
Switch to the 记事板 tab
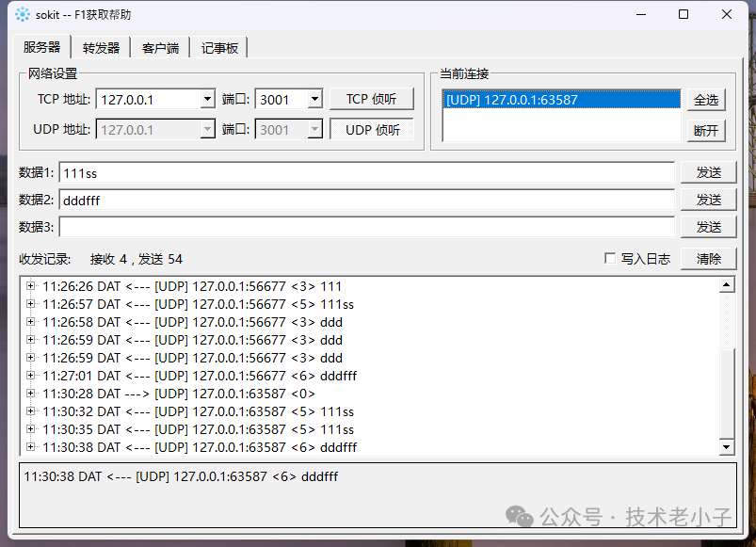(x=218, y=46)
